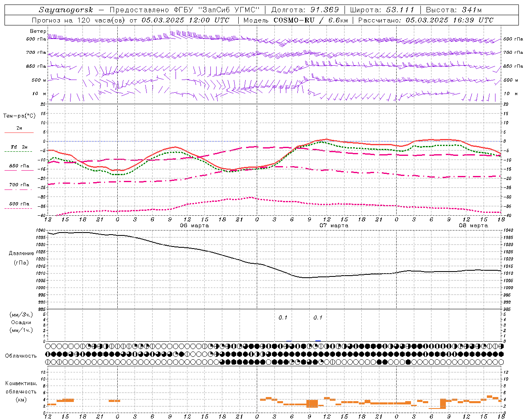This screenshot has height=420, width=525.
Task: Click the 'Облачность' cloud cover label
Action: [21, 356]
